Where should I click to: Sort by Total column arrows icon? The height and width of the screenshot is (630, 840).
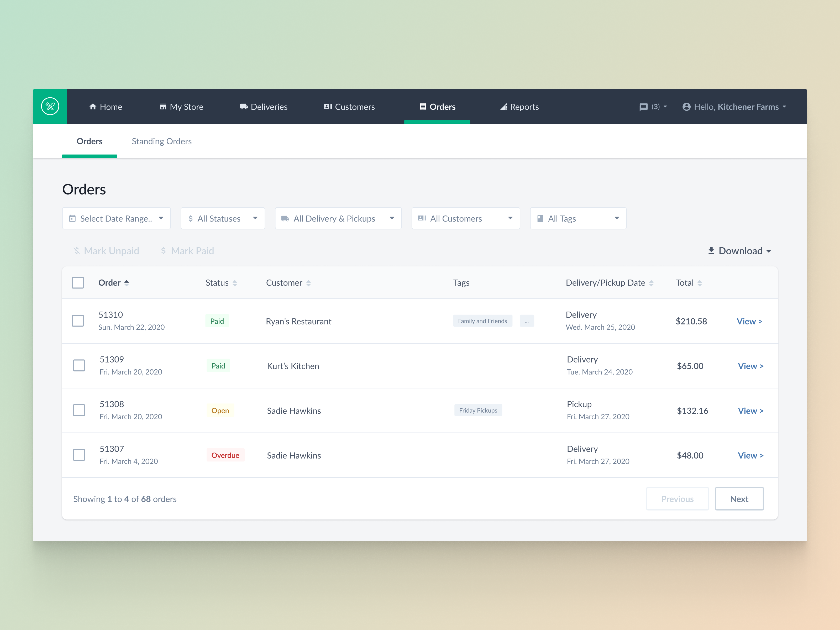pyautogui.click(x=700, y=283)
